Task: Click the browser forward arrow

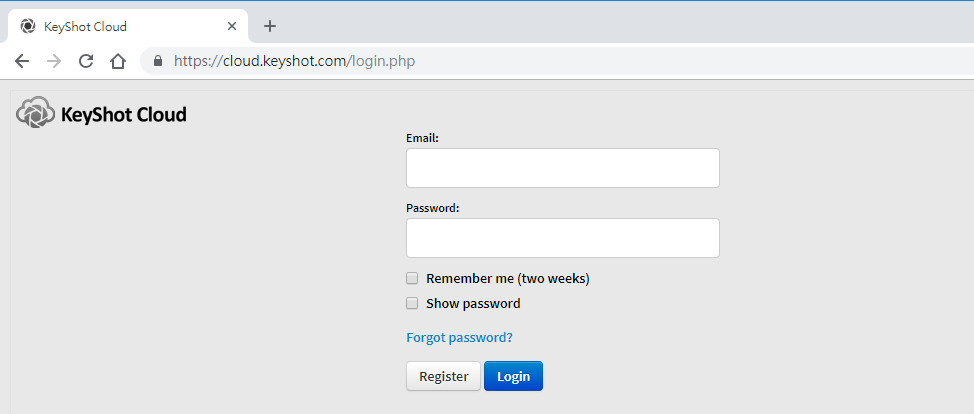Action: pyautogui.click(x=54, y=61)
